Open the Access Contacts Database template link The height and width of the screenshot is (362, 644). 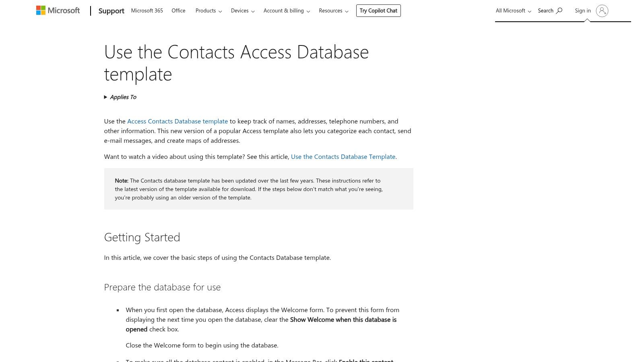(x=178, y=121)
